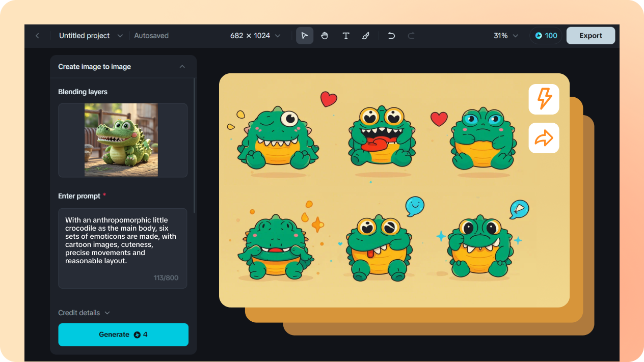Click the Autosaved status text

click(x=151, y=36)
